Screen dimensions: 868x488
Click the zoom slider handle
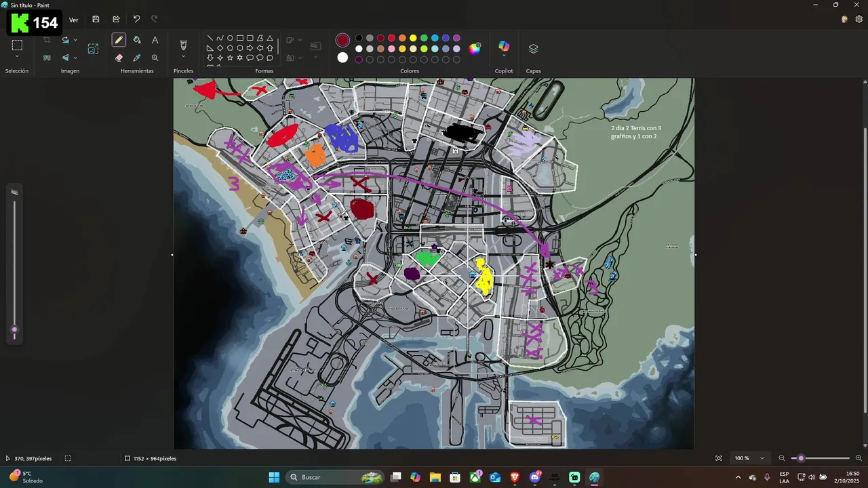coord(801,458)
